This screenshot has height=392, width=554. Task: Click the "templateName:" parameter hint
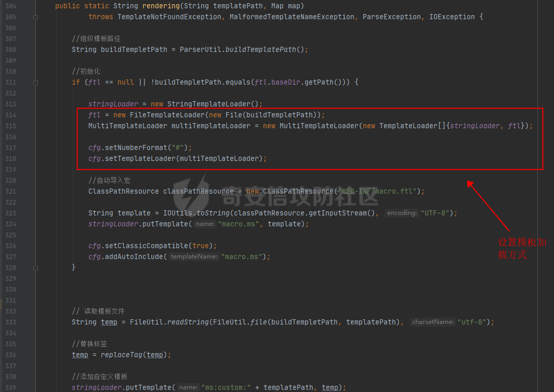click(194, 257)
